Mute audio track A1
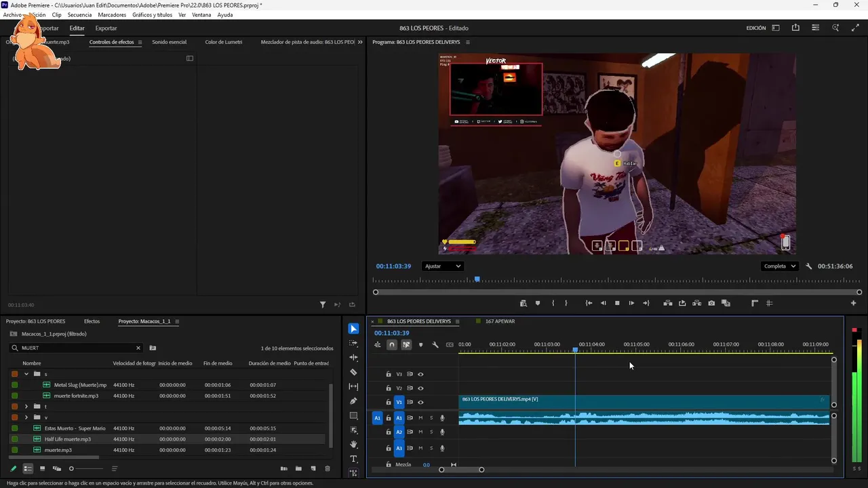The width and height of the screenshot is (868, 488). [x=420, y=418]
